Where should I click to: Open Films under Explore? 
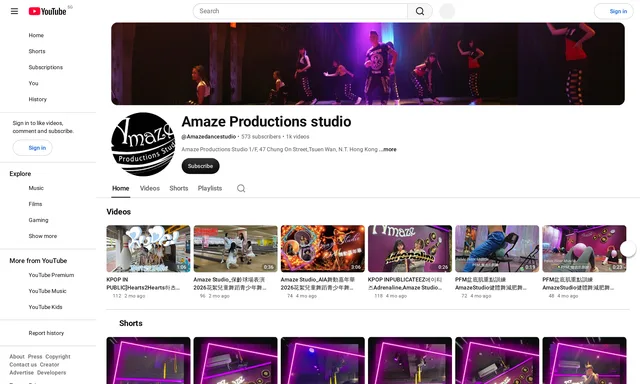(x=35, y=204)
